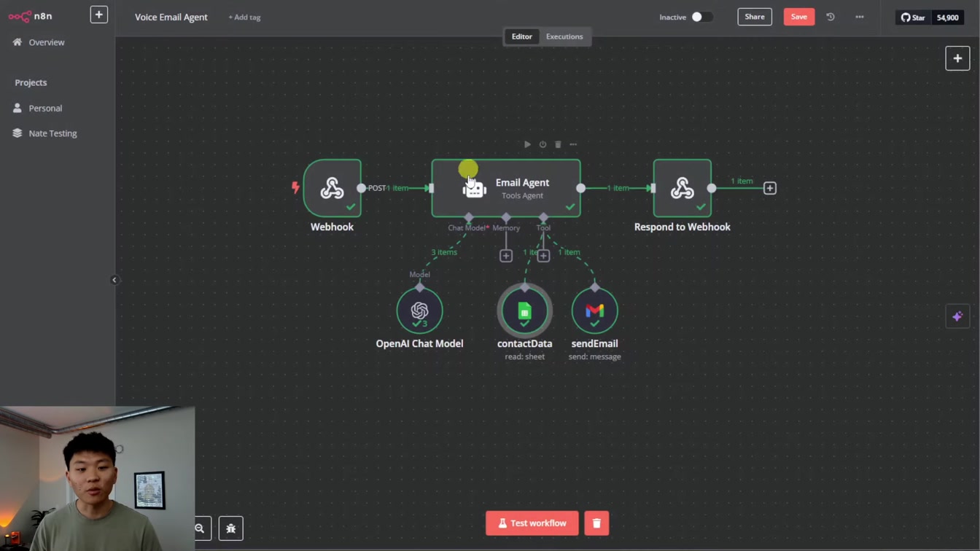Click the GitHub Star button
The image size is (980, 551).
[x=913, y=17]
